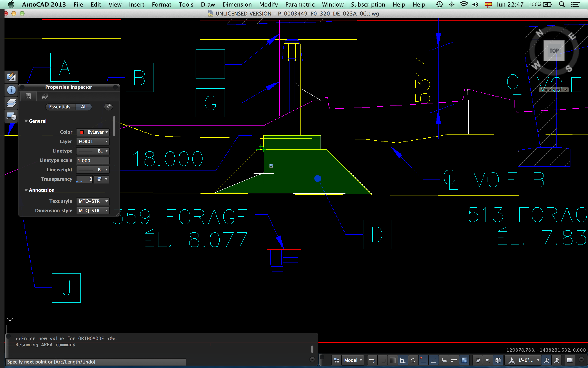Screen dimensions: 588x368
Task: Toggle annotation visibility button in status bar
Action: click(546, 360)
